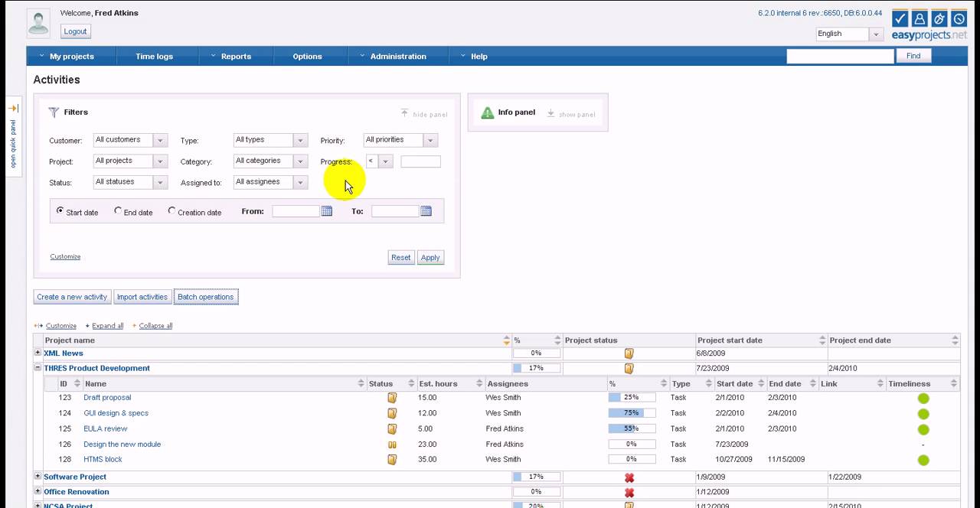Sort the Est. hours column arrows
980x508 pixels.
480,384
